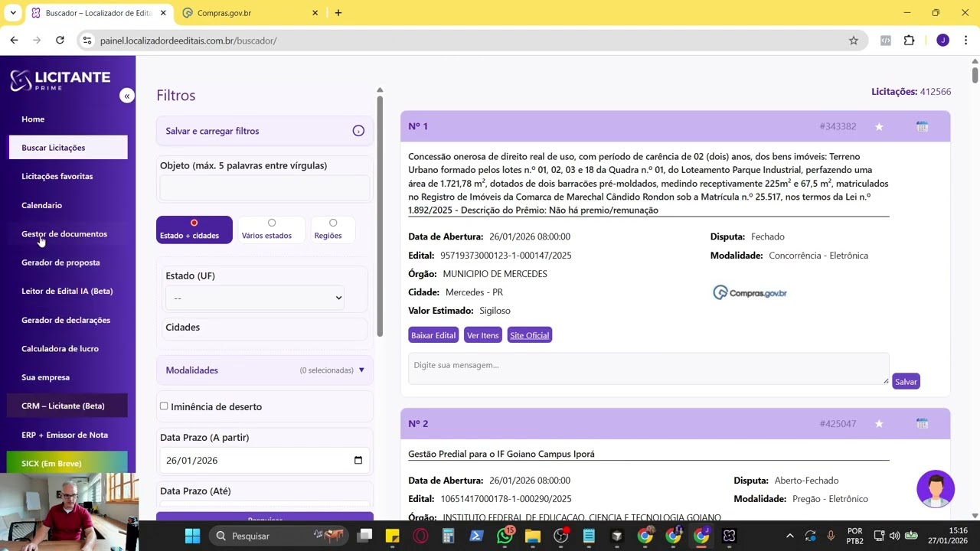
Task: Switch to the Compras.gov.br tab
Action: click(x=251, y=13)
